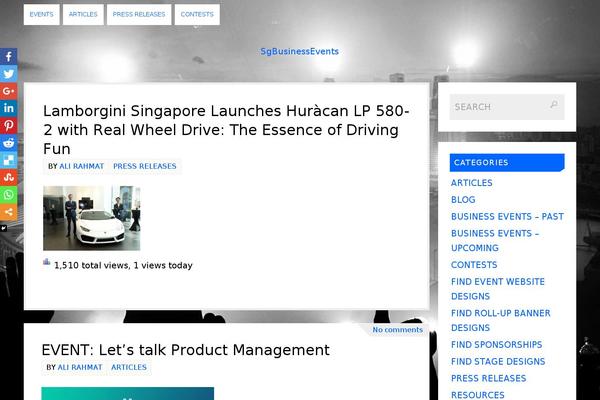
Task: Focus the Search input field
Action: 507,107
